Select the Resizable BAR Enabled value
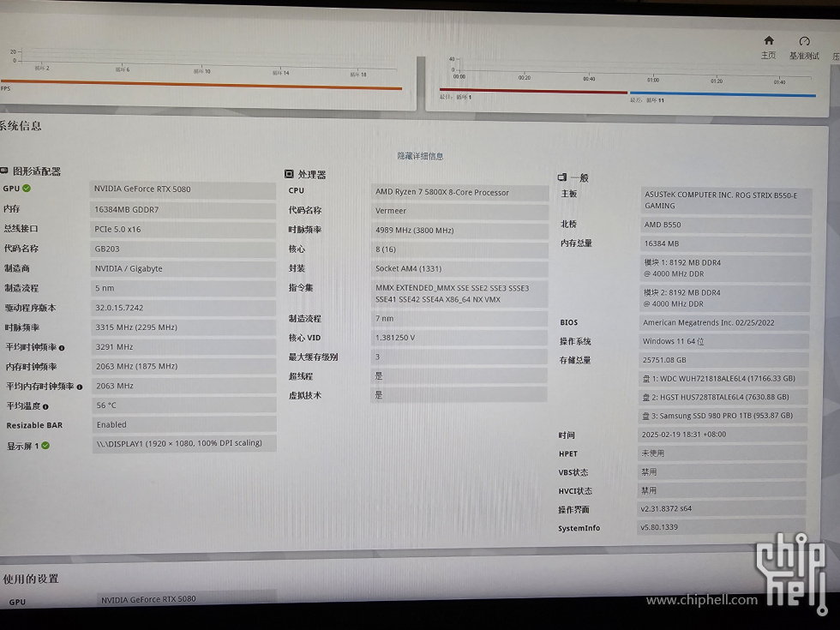 coord(184,425)
